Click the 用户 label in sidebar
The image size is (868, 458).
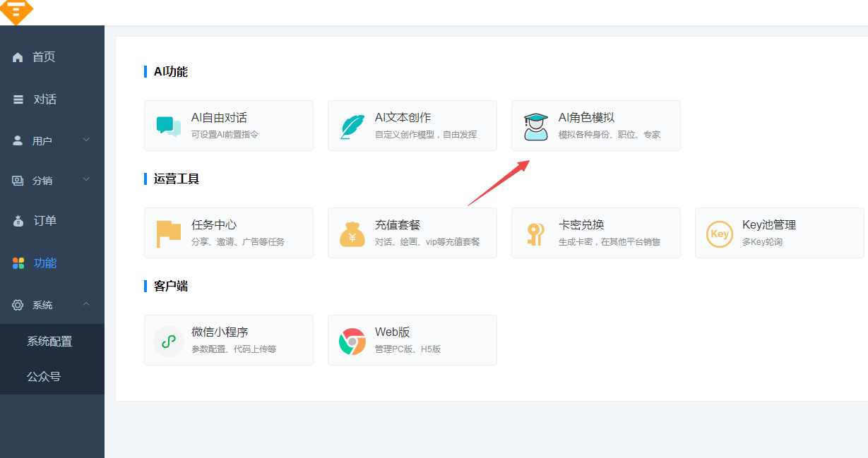[x=42, y=141]
